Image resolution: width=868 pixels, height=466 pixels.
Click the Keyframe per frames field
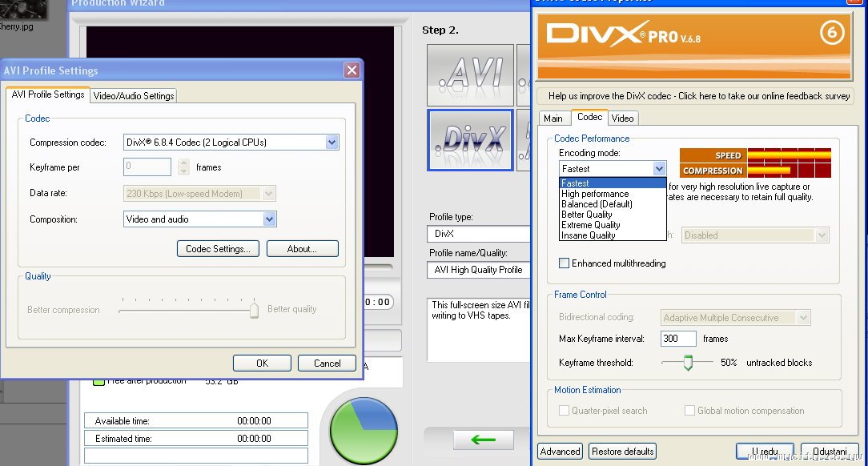coord(147,167)
